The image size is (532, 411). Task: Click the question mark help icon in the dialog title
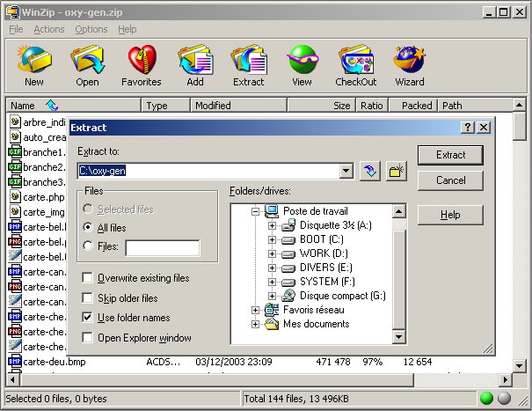click(x=468, y=128)
